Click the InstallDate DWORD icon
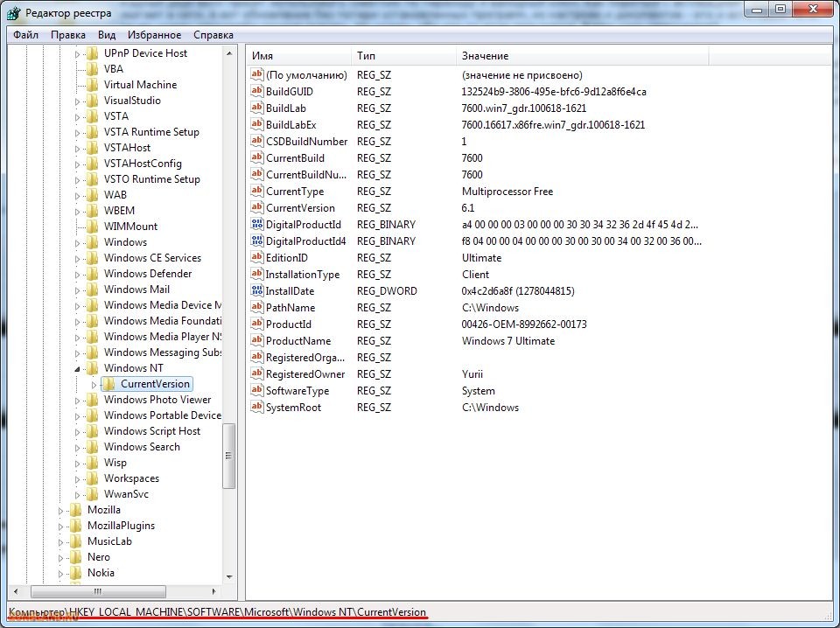Image resolution: width=840 pixels, height=628 pixels. pyautogui.click(x=257, y=290)
